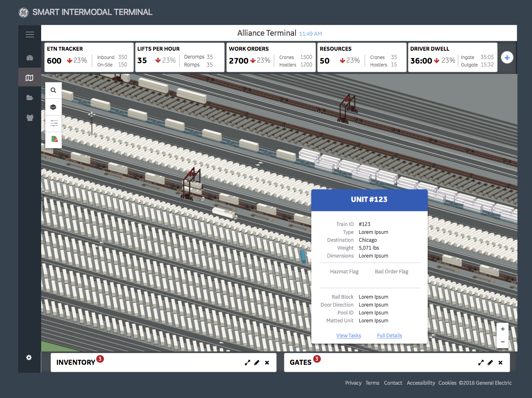Image resolution: width=532 pixels, height=398 pixels.
Task: Select the Work Orders card
Action: point(271,57)
